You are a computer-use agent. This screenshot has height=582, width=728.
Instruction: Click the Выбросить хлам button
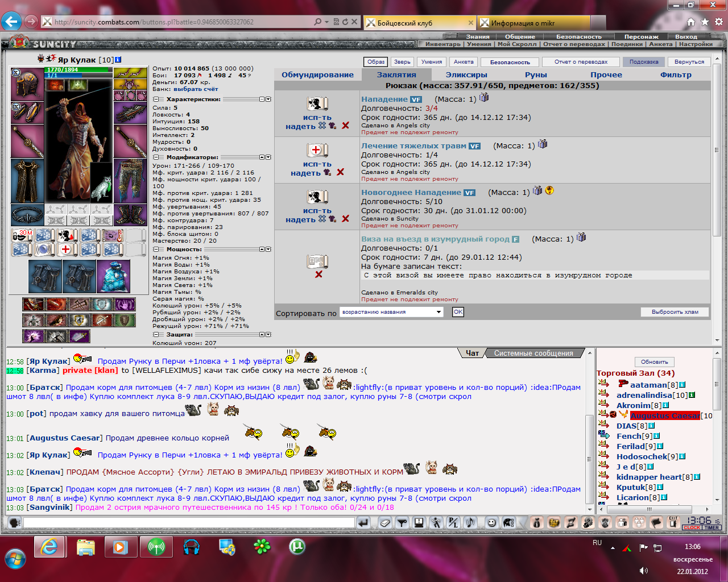tap(675, 312)
